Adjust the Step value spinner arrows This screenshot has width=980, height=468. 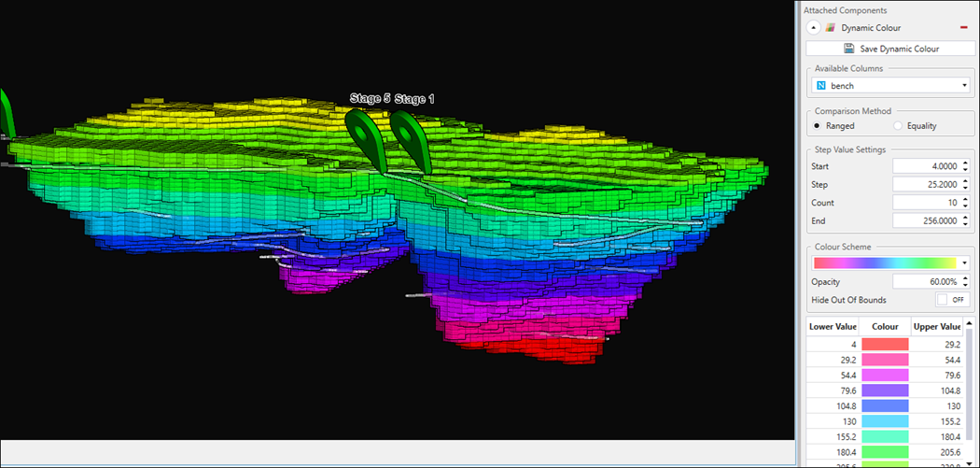click(966, 185)
